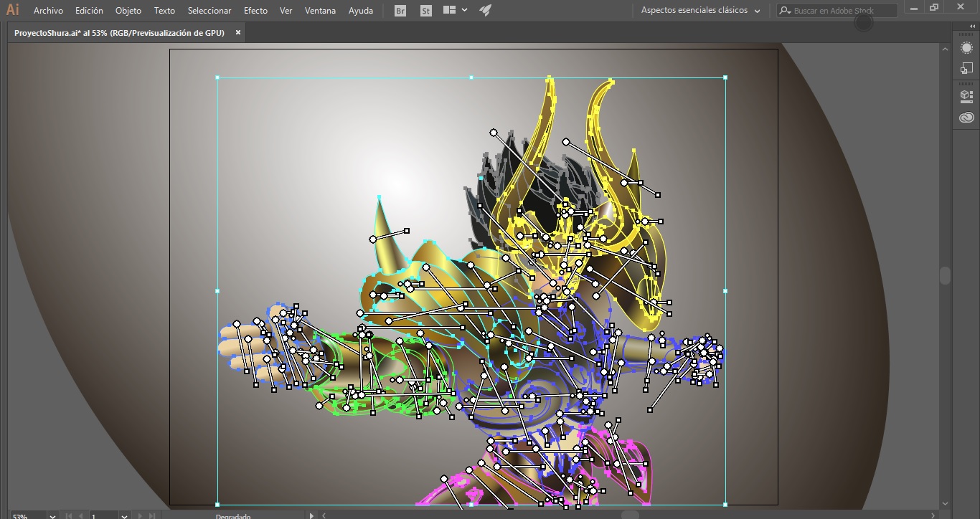Open the Objeto menu
Image resolution: width=980 pixels, height=519 pixels.
tap(128, 11)
